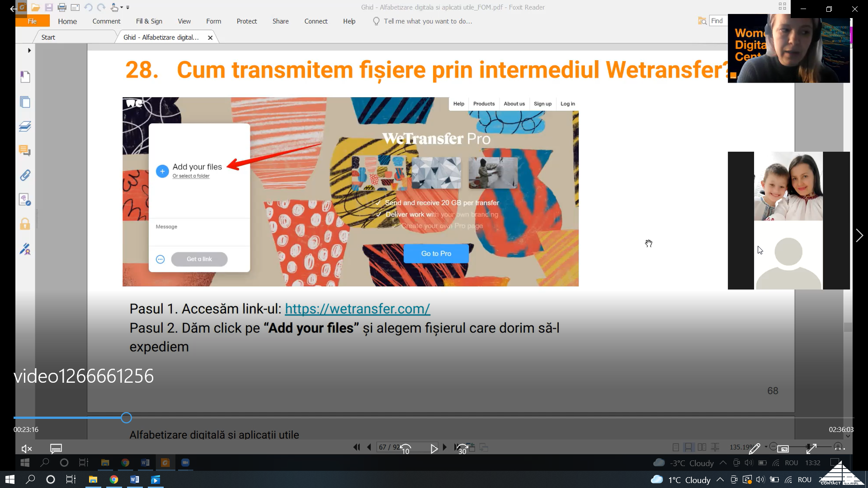Open the Attachments paperclip panel
This screenshot has height=488, width=868.
click(25, 175)
